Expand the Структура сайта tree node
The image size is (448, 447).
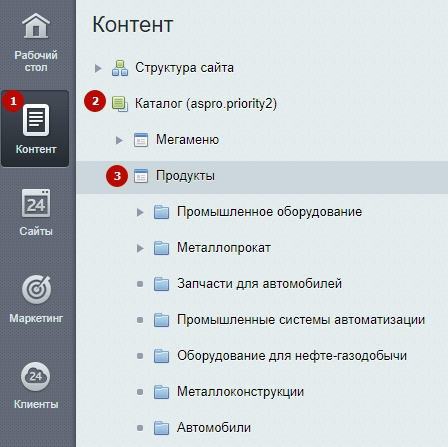coord(98,68)
